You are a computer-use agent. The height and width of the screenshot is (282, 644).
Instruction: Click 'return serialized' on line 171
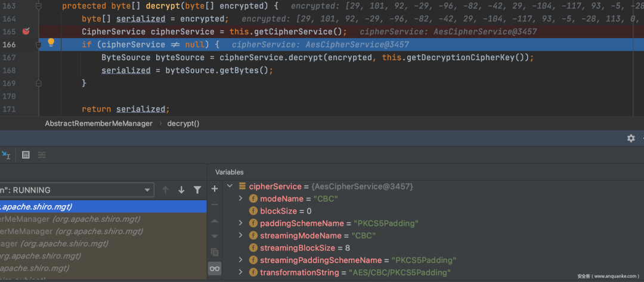coord(123,109)
